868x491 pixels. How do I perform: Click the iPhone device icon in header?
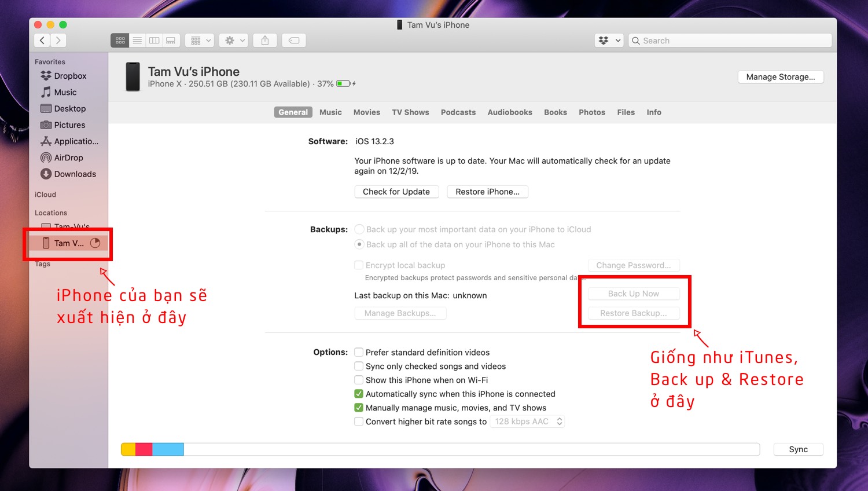click(133, 77)
